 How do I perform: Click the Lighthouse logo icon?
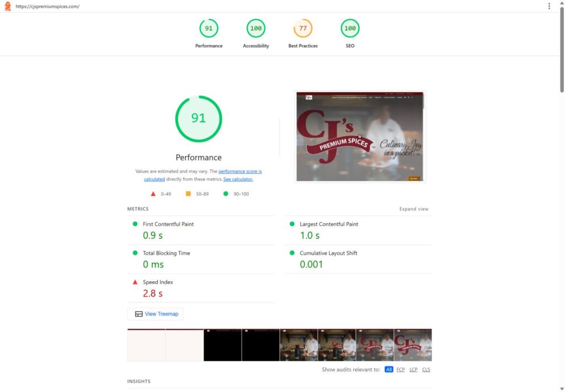[8, 6]
